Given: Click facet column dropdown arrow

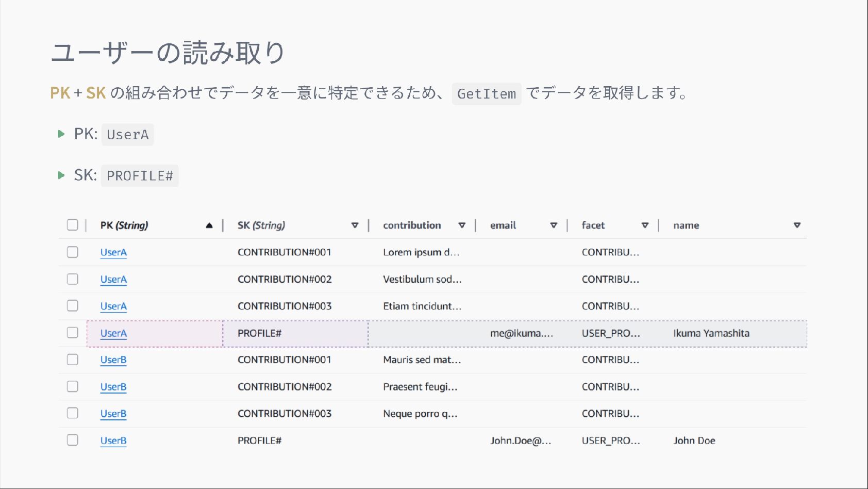Looking at the screenshot, I should 645,225.
